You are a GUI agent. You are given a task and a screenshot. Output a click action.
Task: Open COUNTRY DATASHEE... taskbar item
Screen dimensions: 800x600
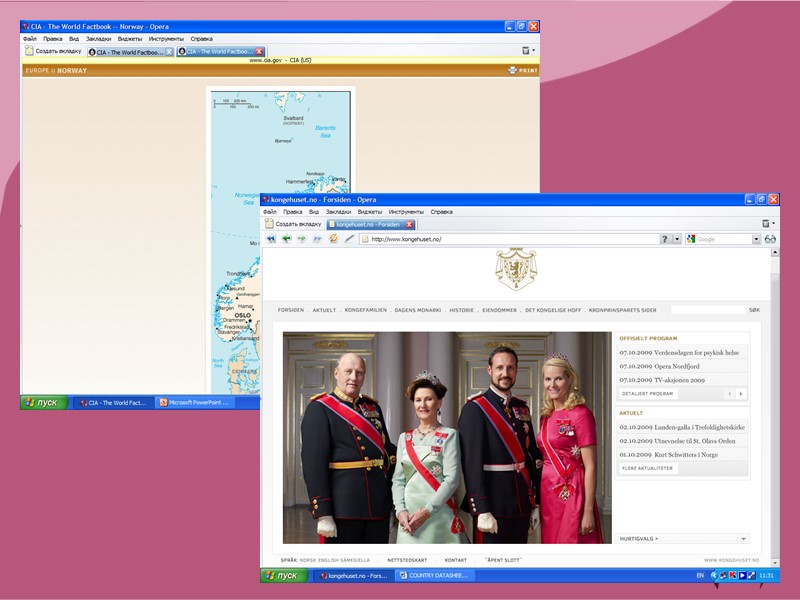[x=434, y=576]
